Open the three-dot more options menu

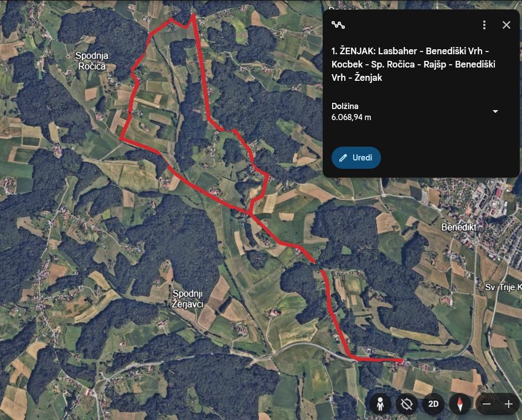click(x=484, y=25)
